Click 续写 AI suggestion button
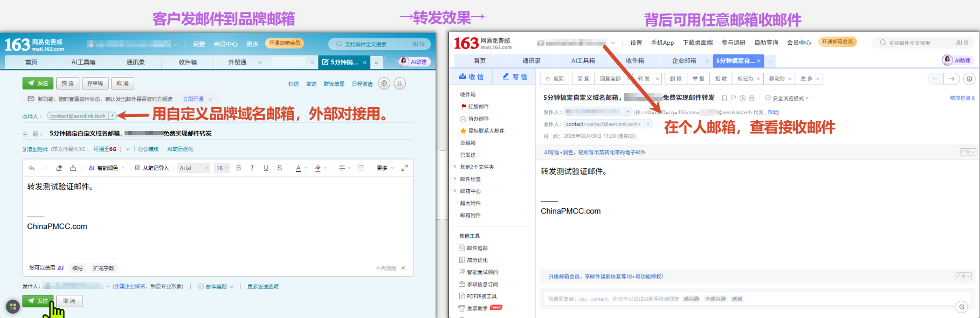 (78, 268)
